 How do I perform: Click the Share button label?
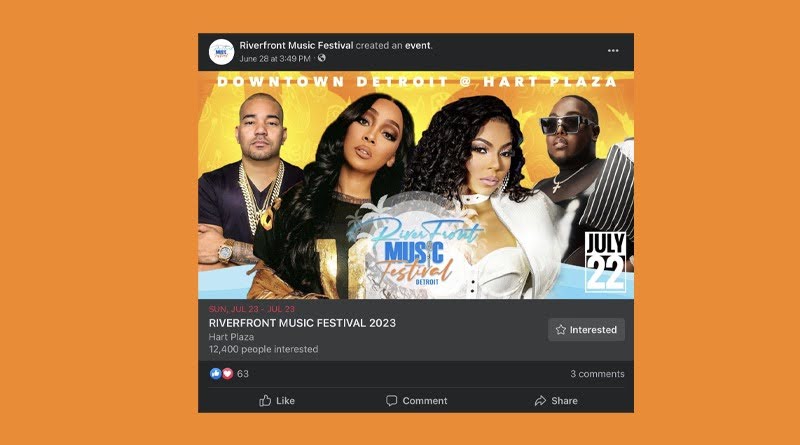[x=564, y=401]
